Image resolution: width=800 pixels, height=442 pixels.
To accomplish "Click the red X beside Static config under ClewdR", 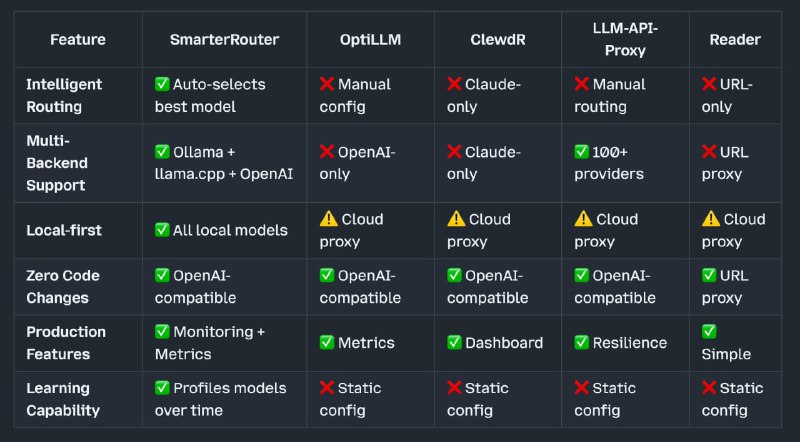I will pyautogui.click(x=454, y=387).
